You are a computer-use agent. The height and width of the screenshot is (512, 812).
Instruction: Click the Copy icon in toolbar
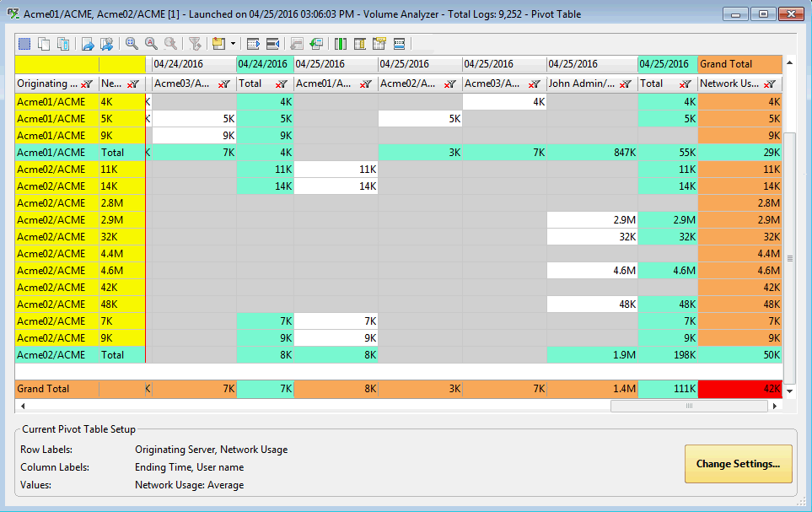(45, 43)
